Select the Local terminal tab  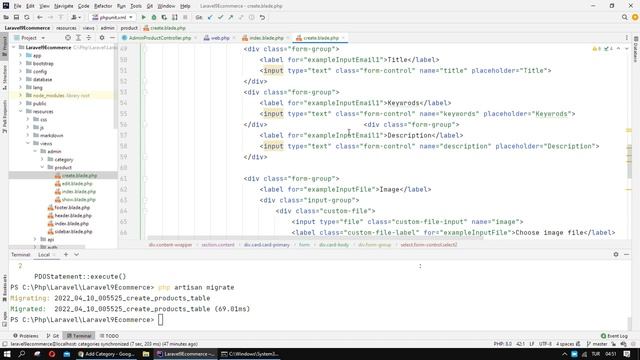pyautogui.click(x=44, y=254)
